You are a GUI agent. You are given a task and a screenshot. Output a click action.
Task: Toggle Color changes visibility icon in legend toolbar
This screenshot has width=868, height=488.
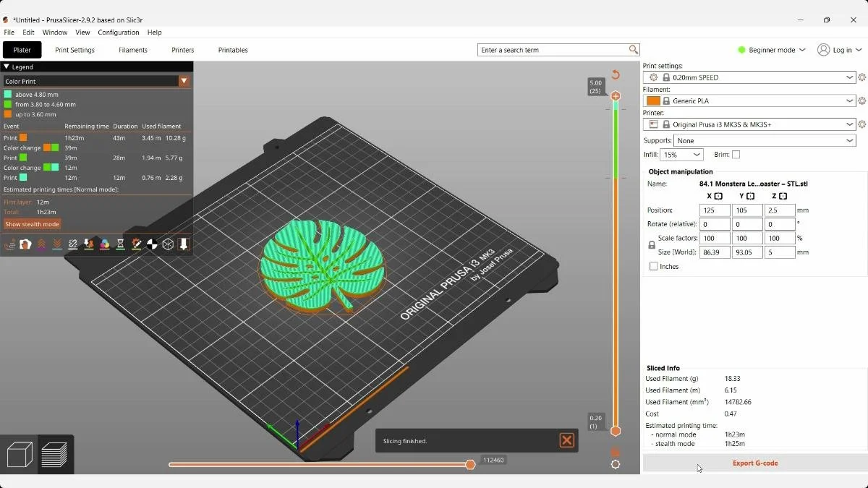pos(105,244)
